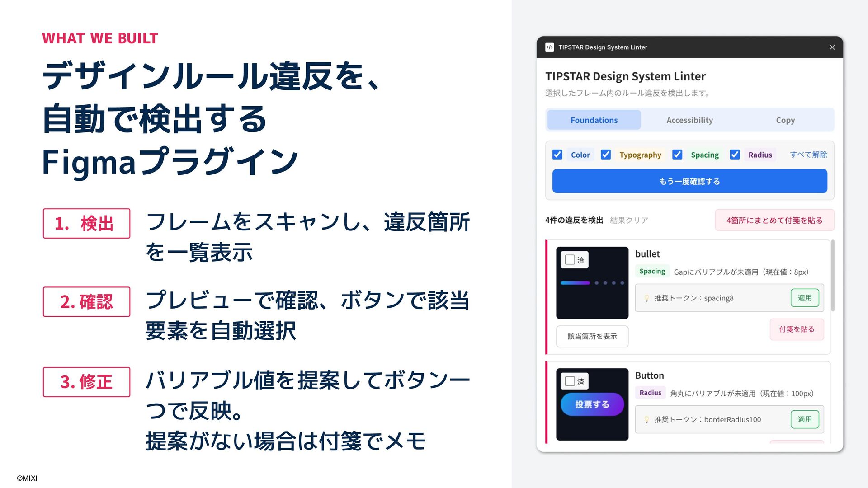
Task: Apply the spacing8 token suggestion
Action: 805,298
